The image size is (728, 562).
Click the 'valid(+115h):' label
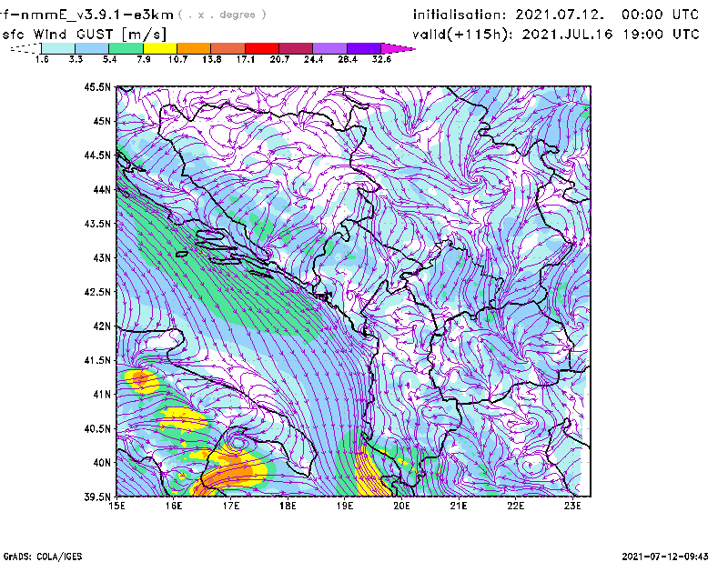pos(462,35)
